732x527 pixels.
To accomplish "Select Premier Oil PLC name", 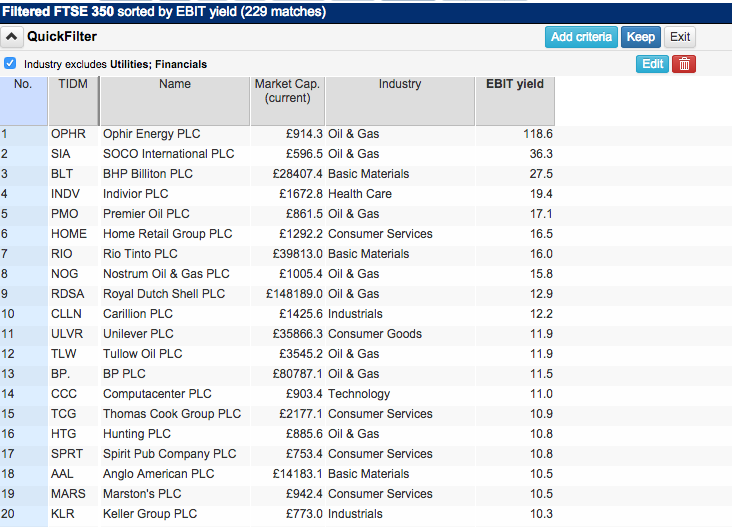I will click(146, 214).
